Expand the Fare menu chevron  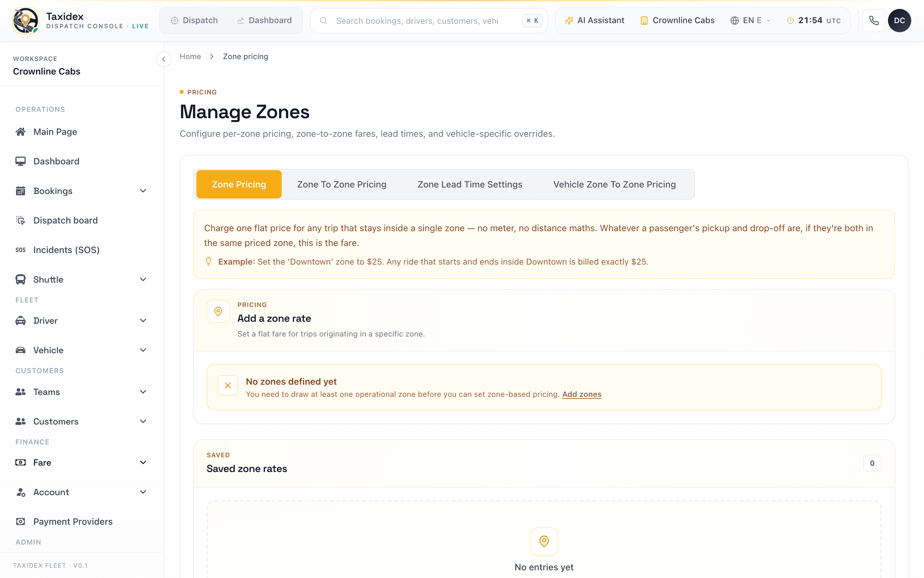pos(143,462)
